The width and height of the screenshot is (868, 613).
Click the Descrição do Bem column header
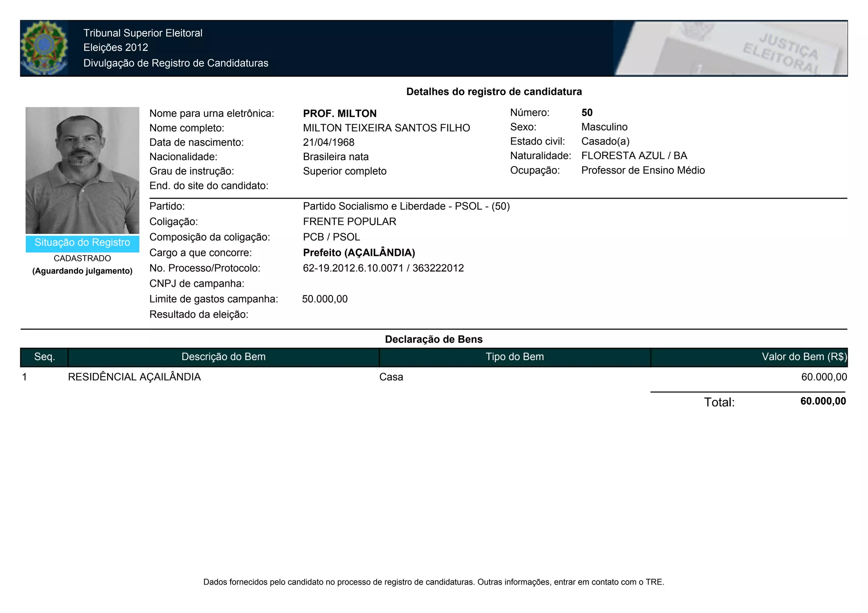[x=223, y=357]
